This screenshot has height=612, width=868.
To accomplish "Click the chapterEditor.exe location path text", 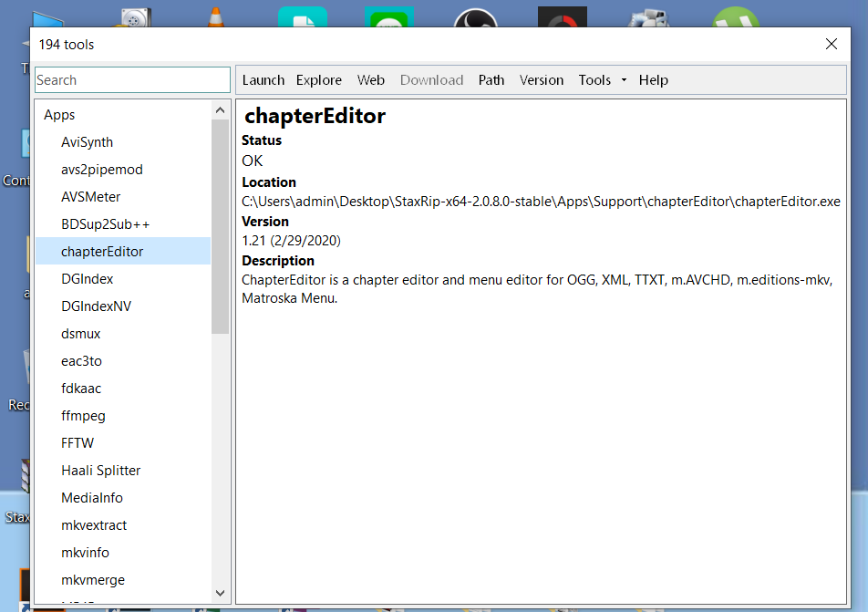I will coord(541,202).
